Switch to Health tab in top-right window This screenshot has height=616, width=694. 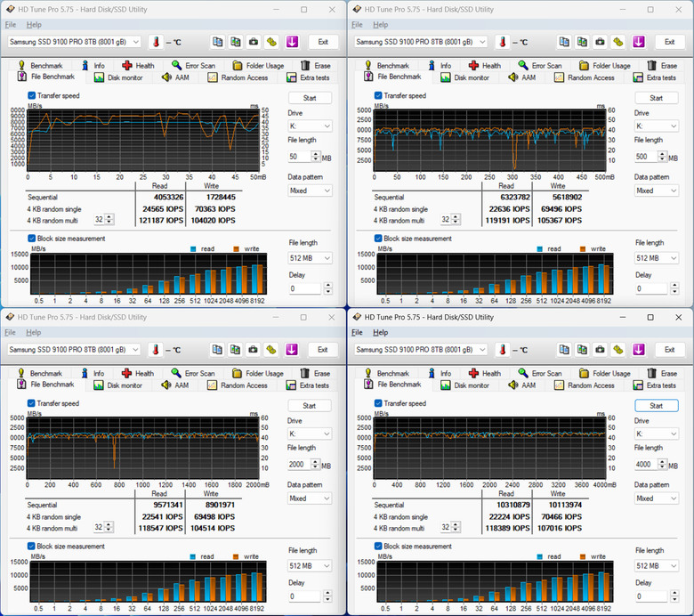[x=486, y=66]
